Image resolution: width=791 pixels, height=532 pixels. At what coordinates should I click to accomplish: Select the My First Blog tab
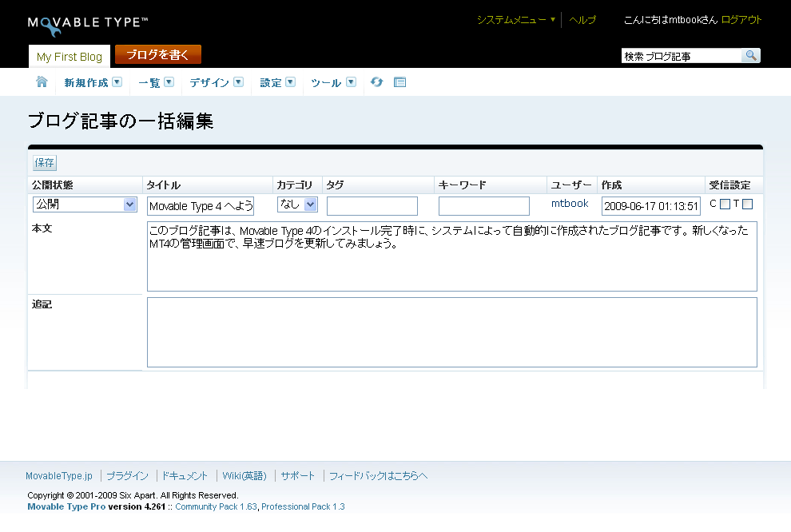[70, 57]
